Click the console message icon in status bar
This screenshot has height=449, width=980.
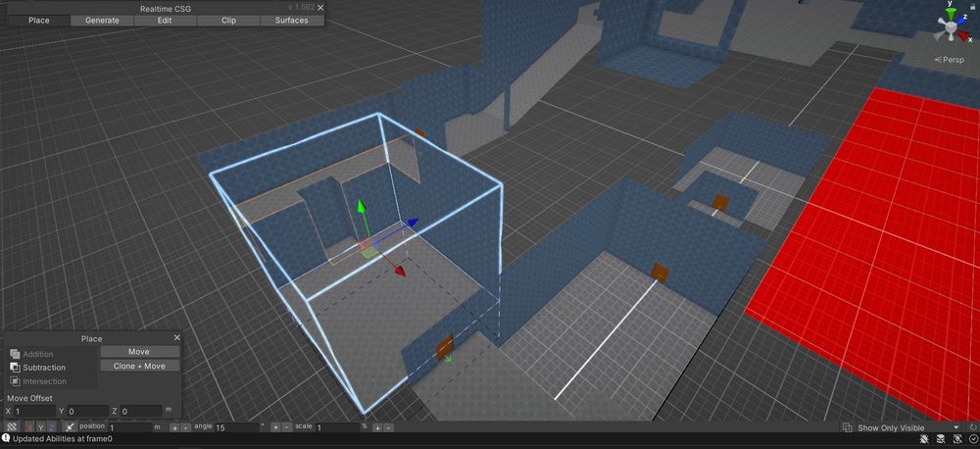pyautogui.click(x=6, y=438)
